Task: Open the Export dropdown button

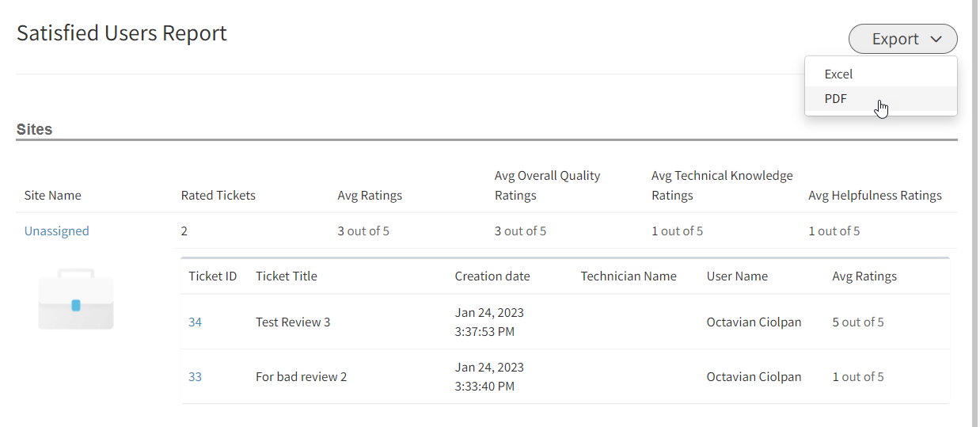Action: (902, 39)
